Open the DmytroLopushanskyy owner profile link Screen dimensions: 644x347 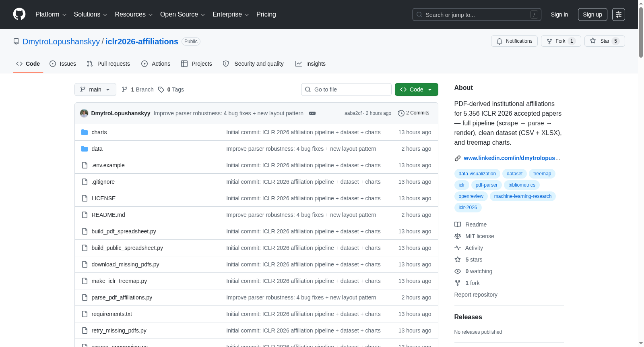[x=61, y=42]
